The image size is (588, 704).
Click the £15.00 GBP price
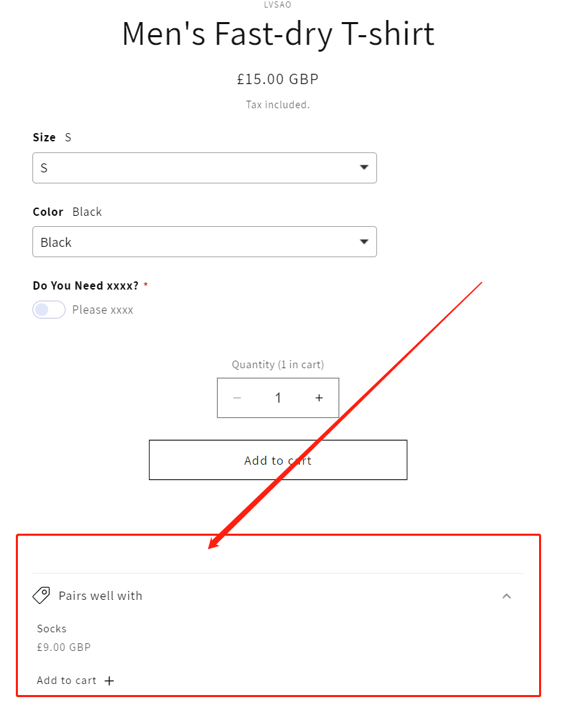[278, 79]
